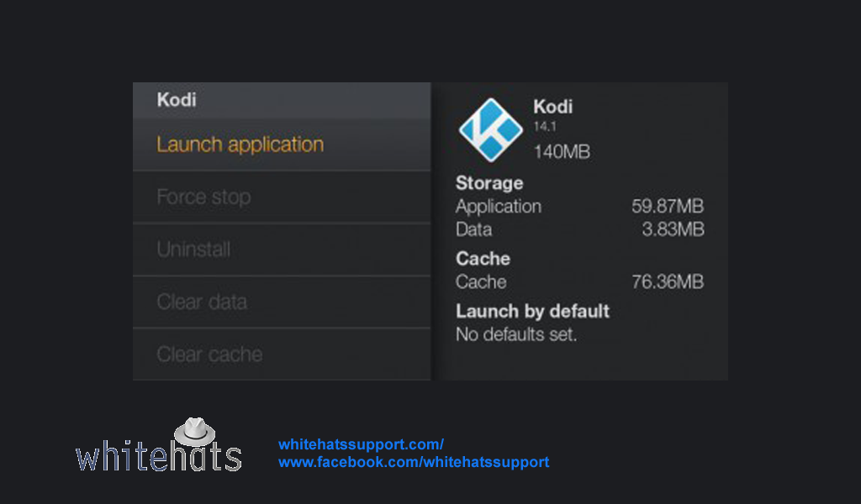Viewport: 861px width, 504px height.
Task: Choose Clear data option
Action: [x=282, y=302]
